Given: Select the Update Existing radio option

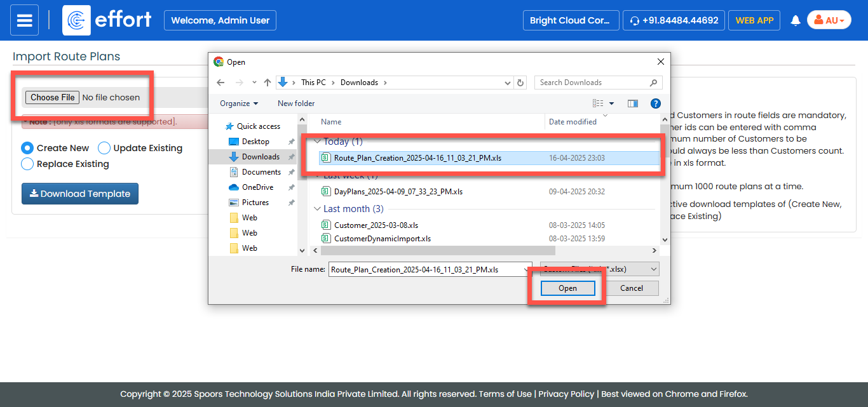Looking at the screenshot, I should tap(104, 148).
